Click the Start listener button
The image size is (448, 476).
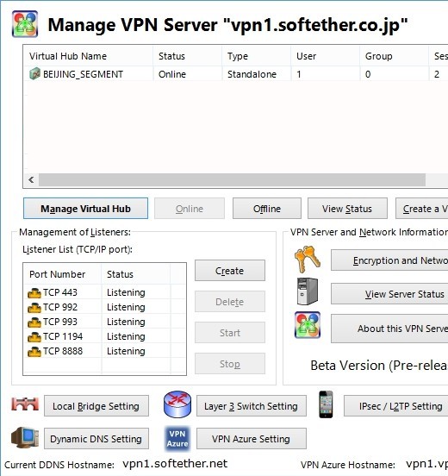pos(230,333)
